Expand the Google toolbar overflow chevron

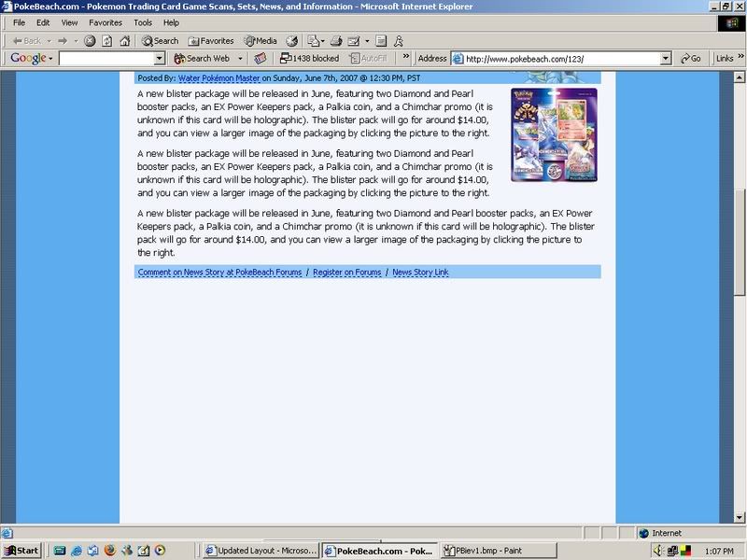406,57
